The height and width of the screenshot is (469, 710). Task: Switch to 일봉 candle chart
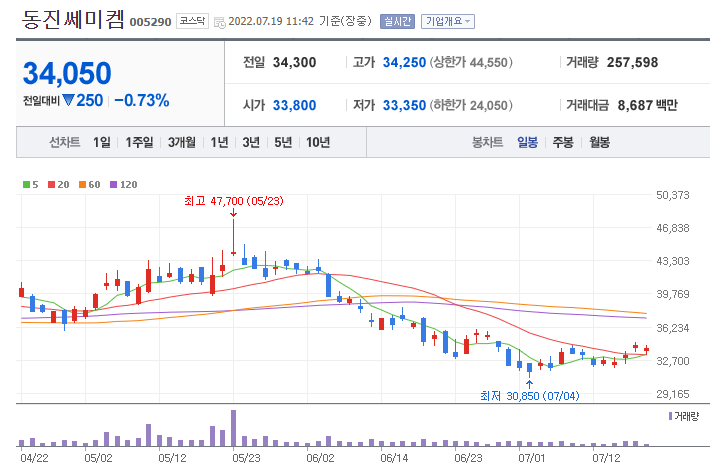click(x=528, y=143)
